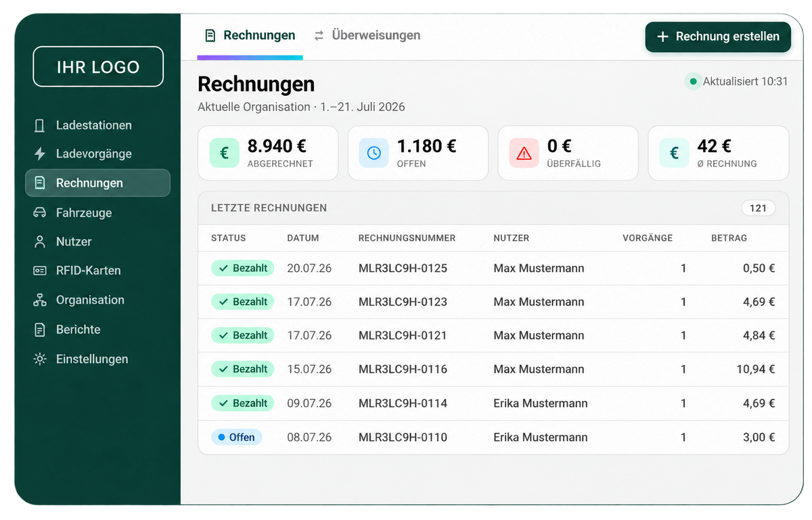Click the Bezahlt badge for invoice MLR3LC9H-0123

coord(242,302)
